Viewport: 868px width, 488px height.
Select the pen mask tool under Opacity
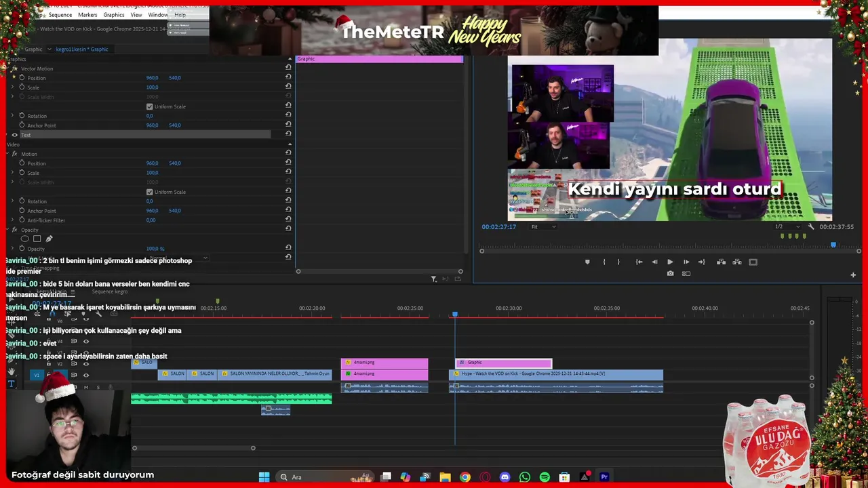tap(49, 239)
